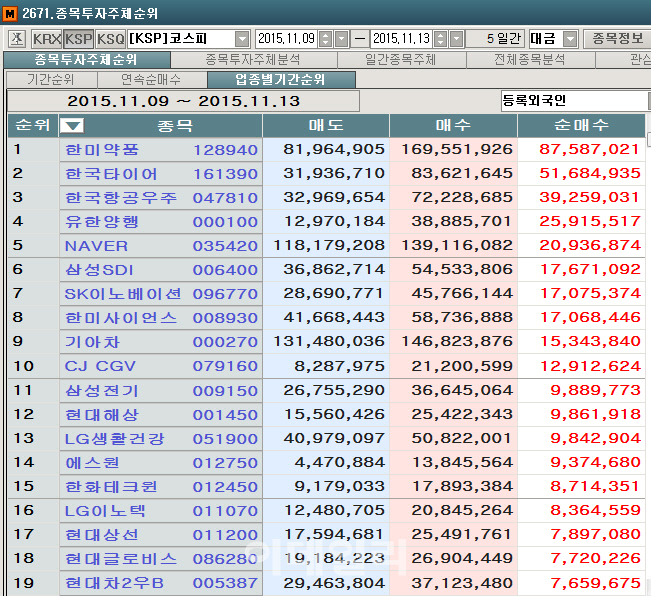The width and height of the screenshot is (651, 596).
Task: Click the 순위 column header
Action: tap(33, 125)
